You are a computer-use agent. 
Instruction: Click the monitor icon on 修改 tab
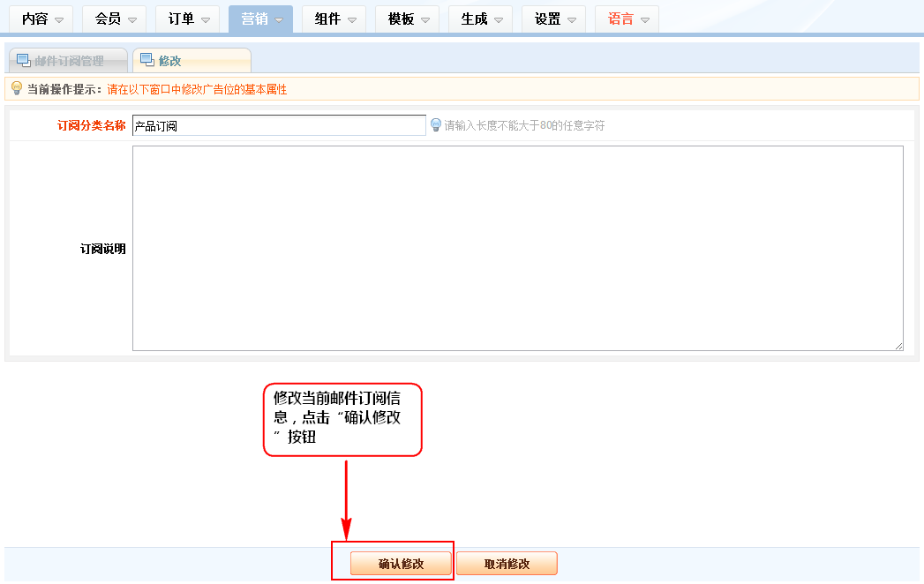146,60
